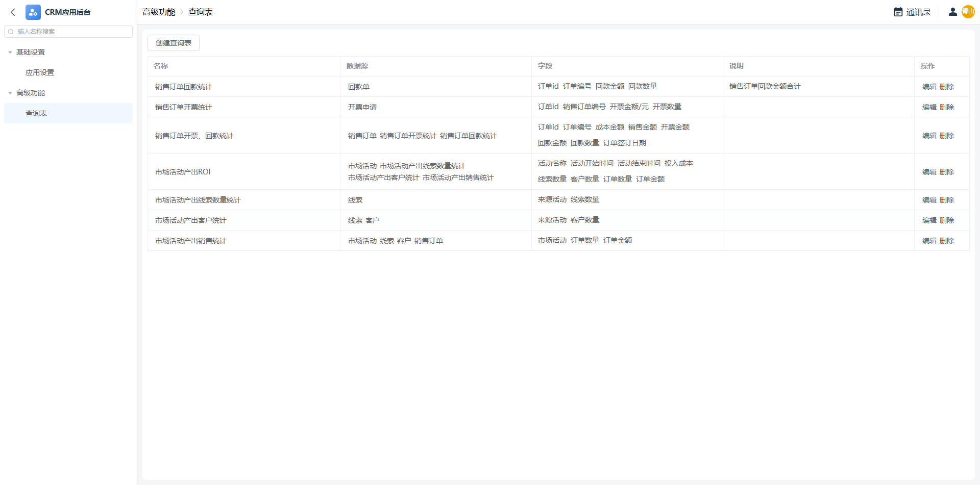980x485 pixels.
Task: Click the search magnifier icon in sidebar
Action: click(11, 32)
